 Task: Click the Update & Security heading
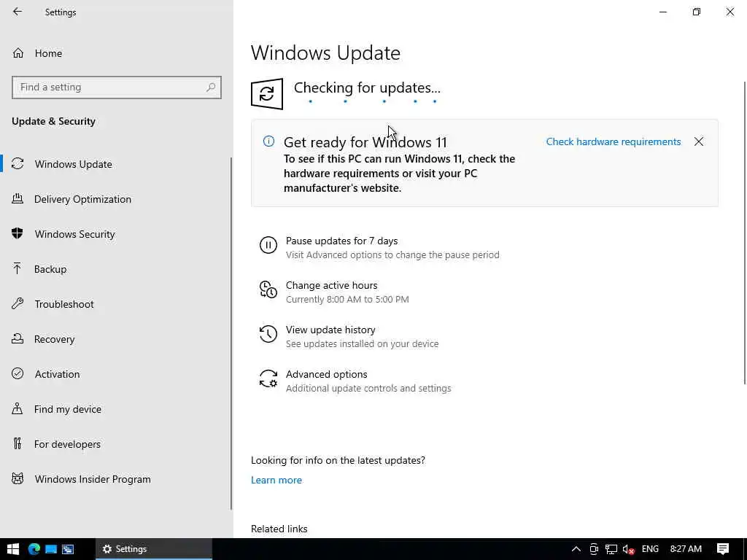coord(54,122)
